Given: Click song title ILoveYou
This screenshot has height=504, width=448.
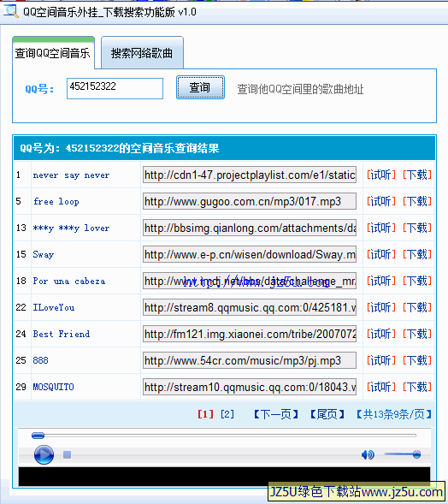Looking at the screenshot, I should click(x=53, y=307).
